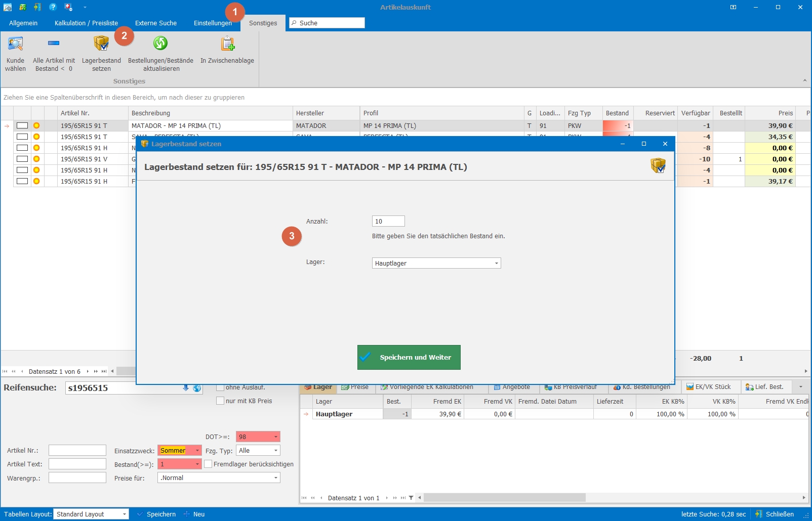Jump to first record in Datensatz 1 von 1 navigator

pyautogui.click(x=304, y=498)
